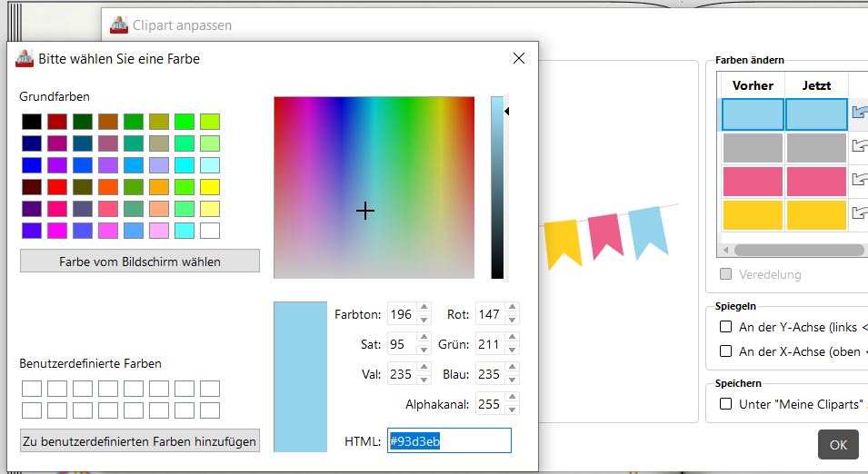Image resolution: width=868 pixels, height=474 pixels.
Task: Click the first empty Benutzerdefinierte Farben slot
Action: click(32, 389)
